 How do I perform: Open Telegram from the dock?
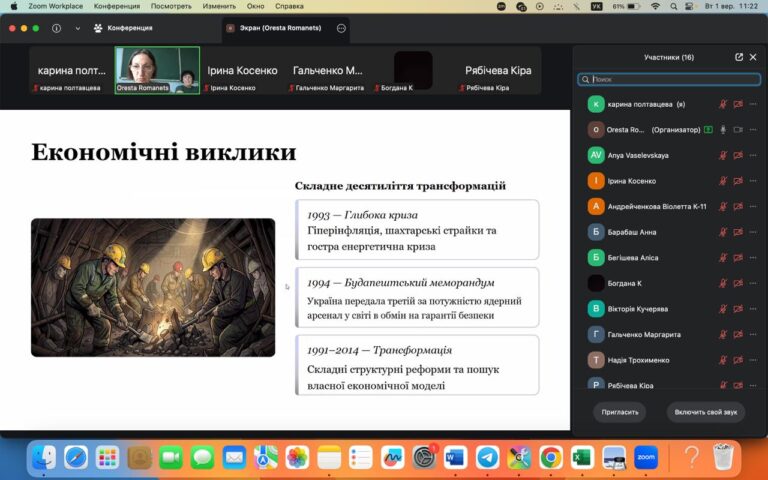[487, 458]
